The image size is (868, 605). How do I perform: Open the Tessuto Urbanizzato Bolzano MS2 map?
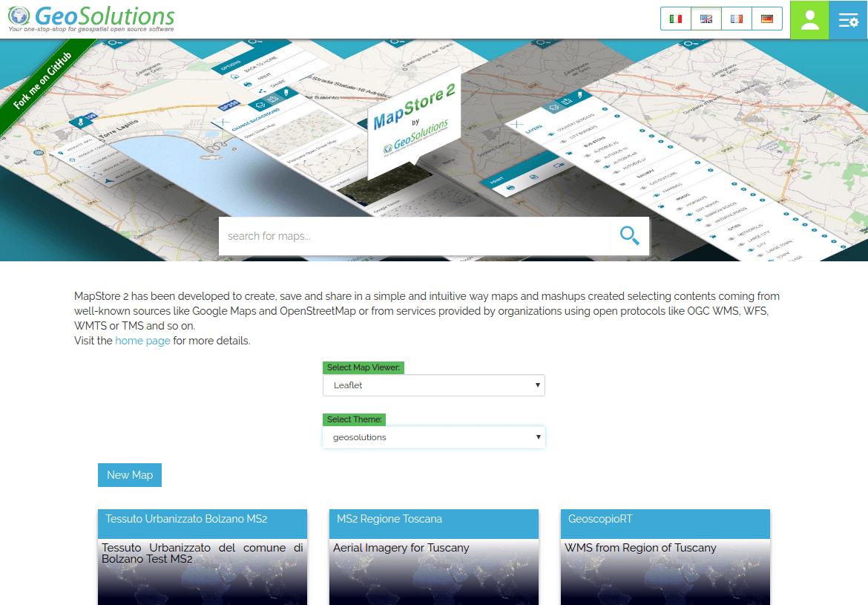203,520
